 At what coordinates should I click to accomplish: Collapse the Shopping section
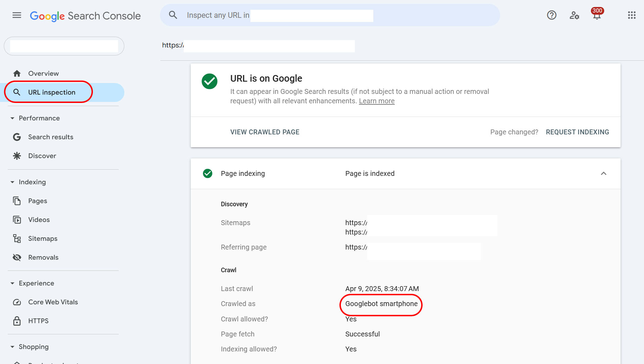[x=13, y=347]
